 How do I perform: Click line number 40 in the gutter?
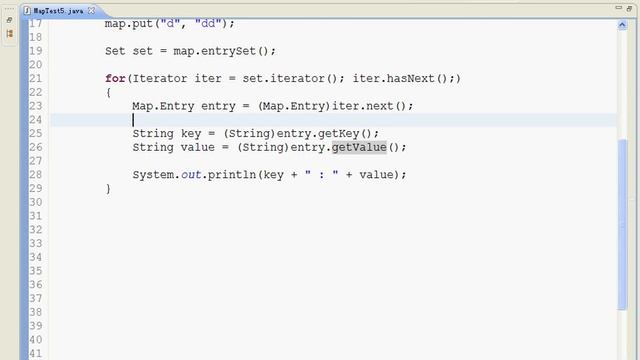tap(36, 340)
